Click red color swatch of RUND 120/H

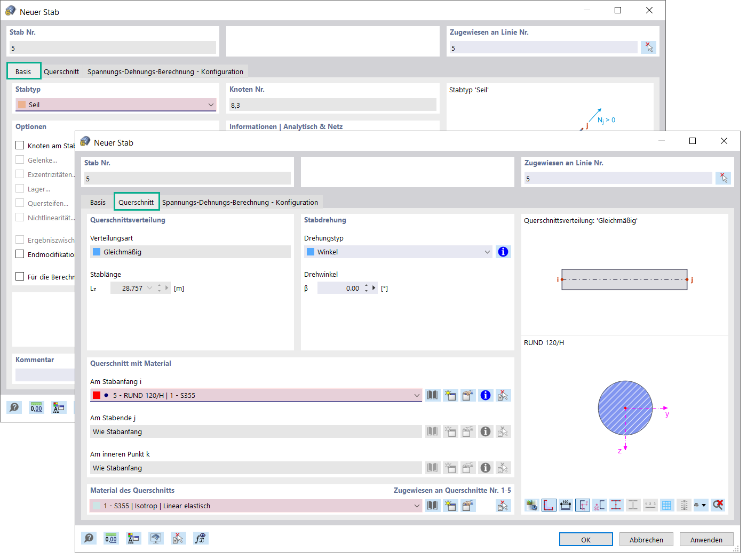(x=97, y=395)
